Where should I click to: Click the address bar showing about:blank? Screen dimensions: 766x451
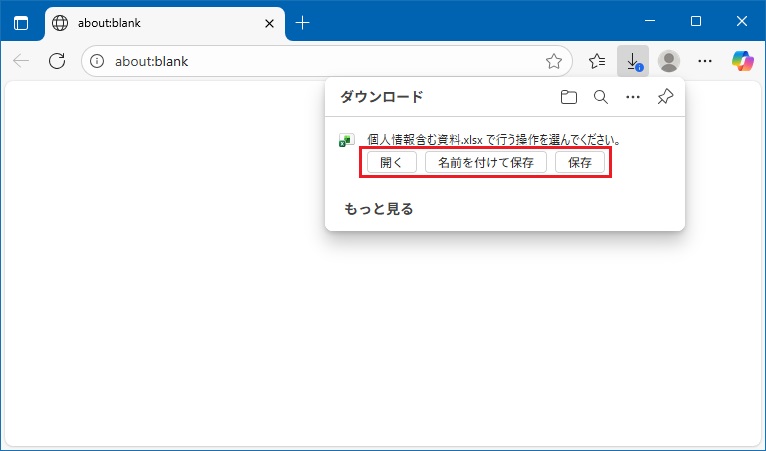tap(320, 61)
